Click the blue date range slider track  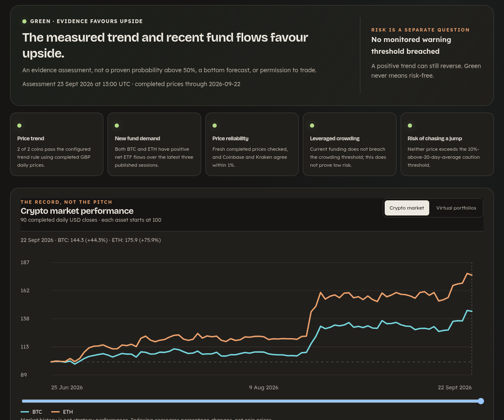(251, 401)
